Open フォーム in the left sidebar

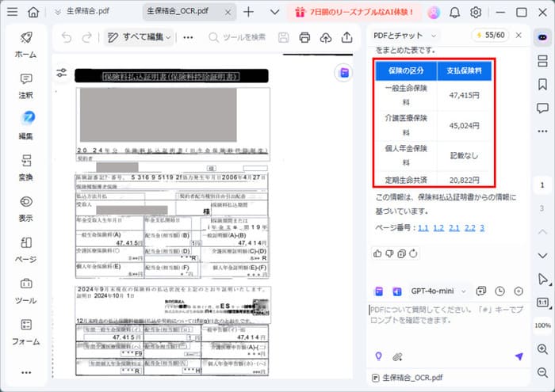tap(25, 332)
